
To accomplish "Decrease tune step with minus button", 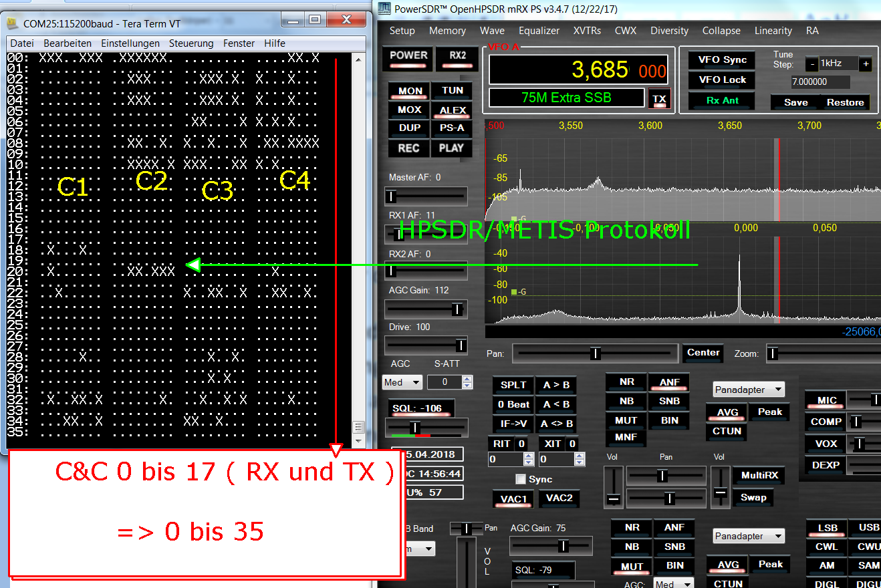I will tap(811, 64).
